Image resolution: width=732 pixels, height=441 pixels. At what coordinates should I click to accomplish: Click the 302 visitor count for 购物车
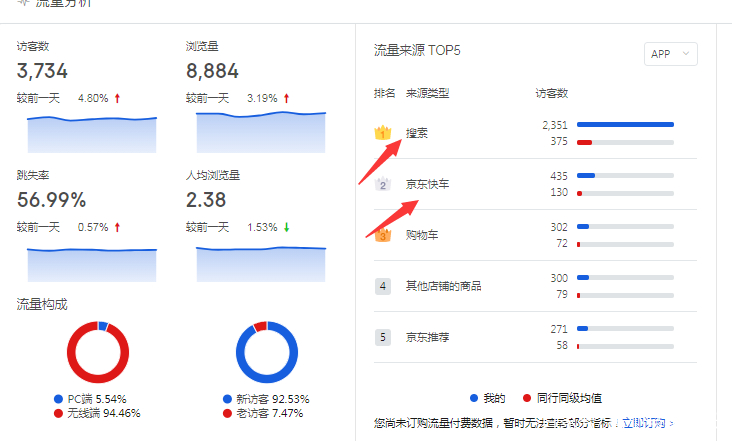tap(559, 227)
